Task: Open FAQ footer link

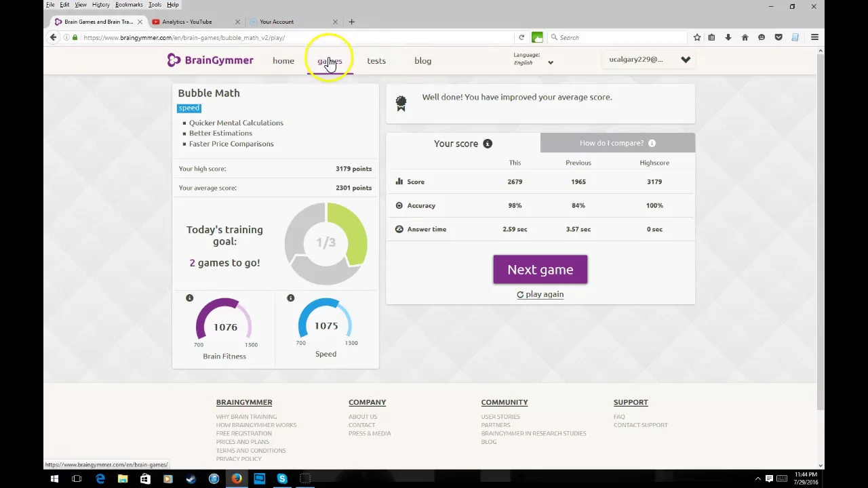Action: pos(619,417)
